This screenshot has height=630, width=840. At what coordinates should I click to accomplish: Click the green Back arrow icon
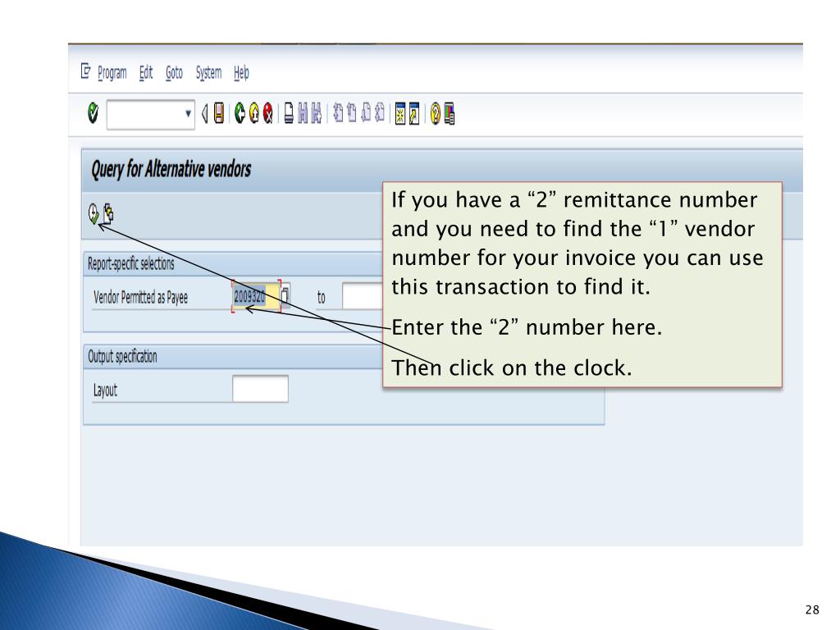point(240,113)
